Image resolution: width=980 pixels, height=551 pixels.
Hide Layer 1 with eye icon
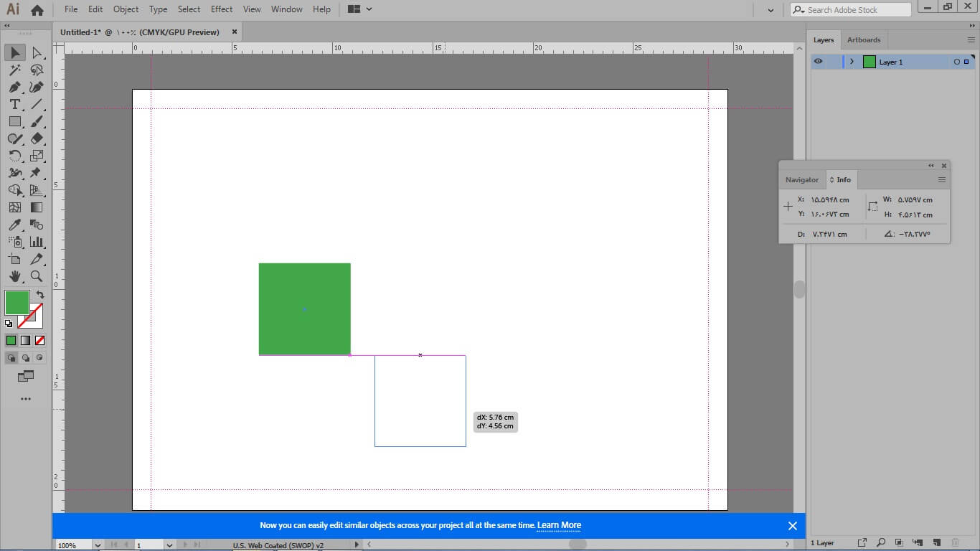(x=819, y=62)
